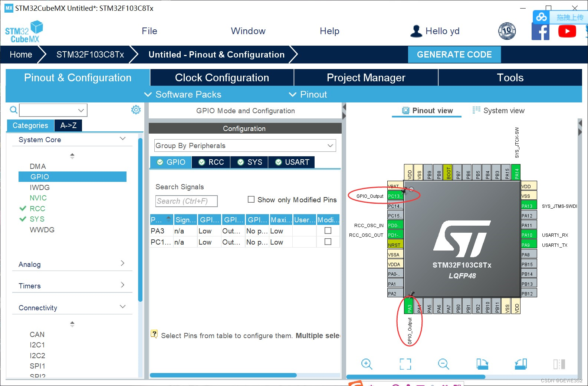
Task: Select the Categories tab
Action: coord(30,125)
